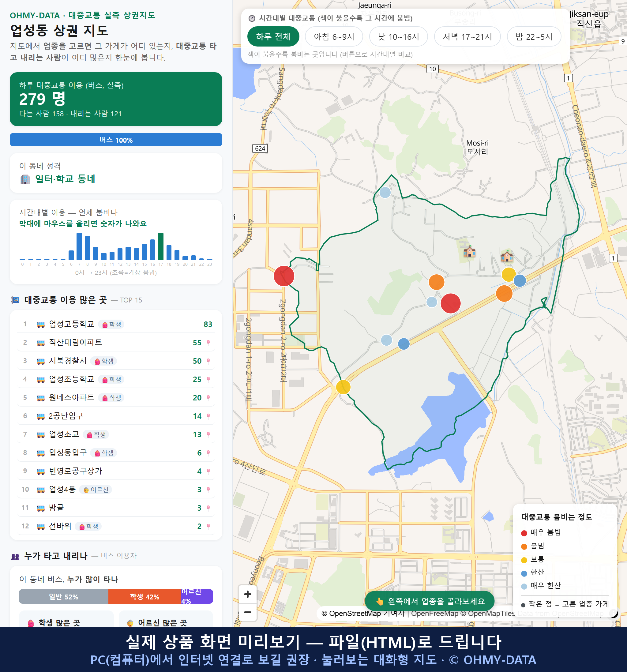Click the 일반 52% segment of rider bar
This screenshot has height=672, width=627.
(64, 597)
